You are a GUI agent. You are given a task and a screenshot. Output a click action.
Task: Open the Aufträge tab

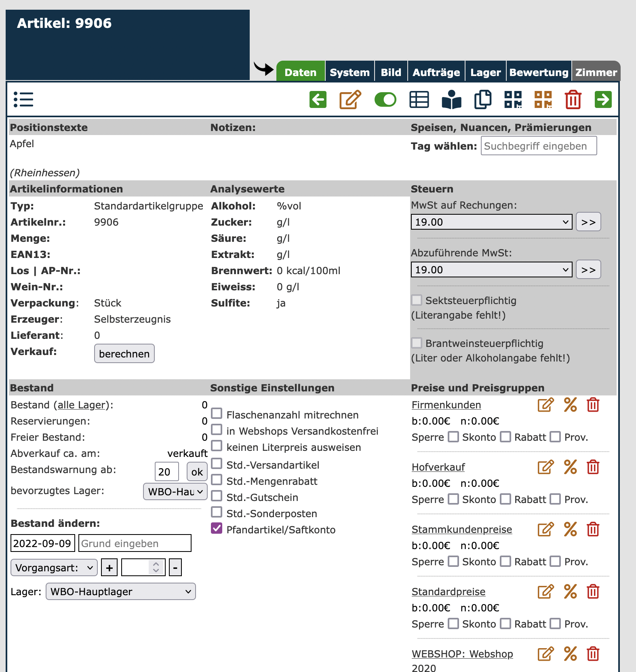436,72
